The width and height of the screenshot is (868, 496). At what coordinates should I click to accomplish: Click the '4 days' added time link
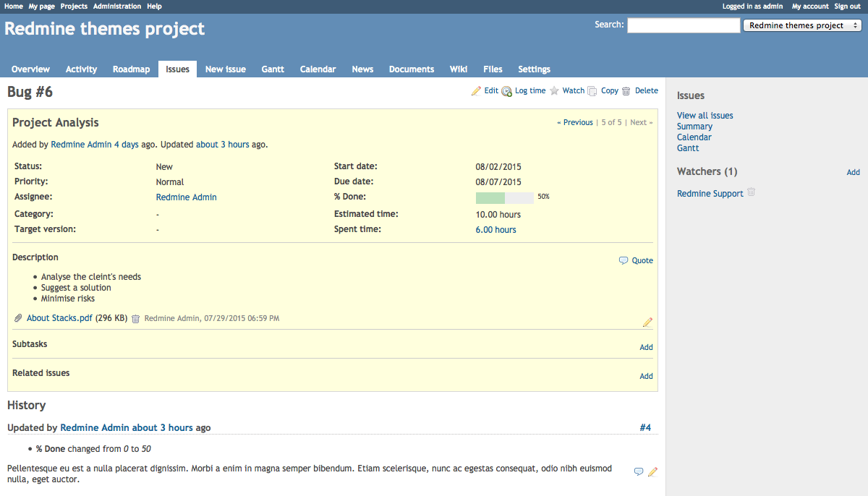coord(127,145)
